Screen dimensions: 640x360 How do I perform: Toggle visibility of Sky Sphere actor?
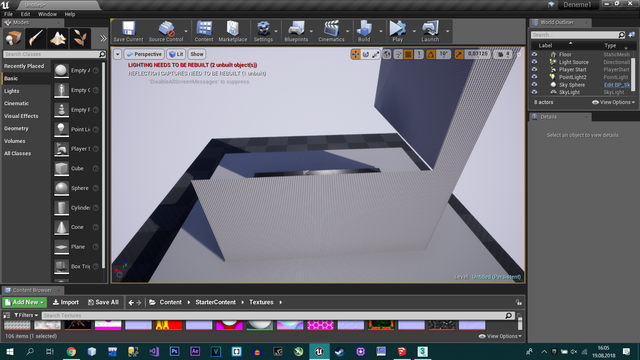(x=534, y=84)
